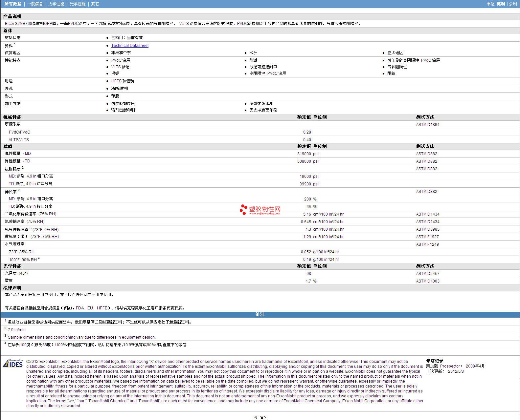The height and width of the screenshot is (420, 520).
Task: Click the 塑胶物性网 watermark logo
Action: [260, 210]
